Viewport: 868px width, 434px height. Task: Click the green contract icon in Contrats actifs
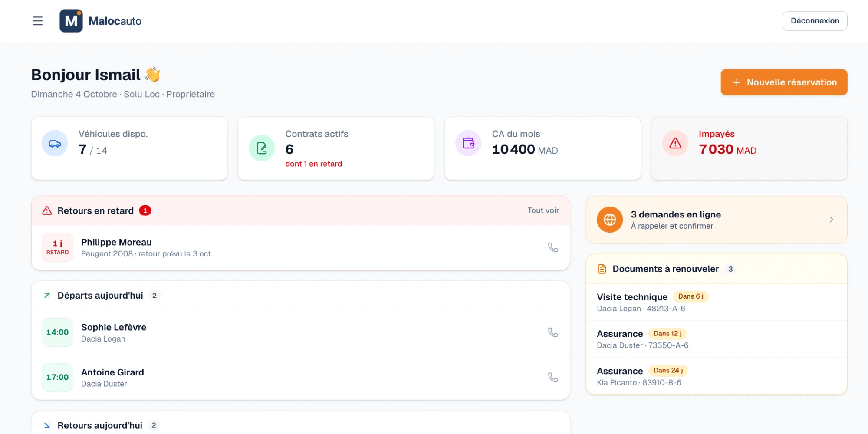[262, 148]
